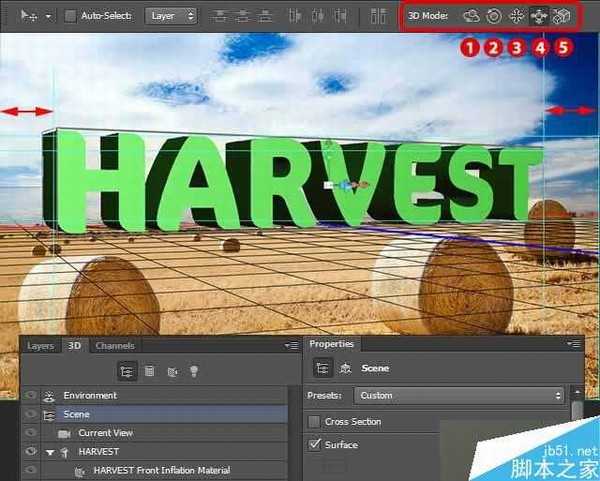Select the 3D Rotate mode icon
Viewport: 600px width, 481px height.
point(471,17)
